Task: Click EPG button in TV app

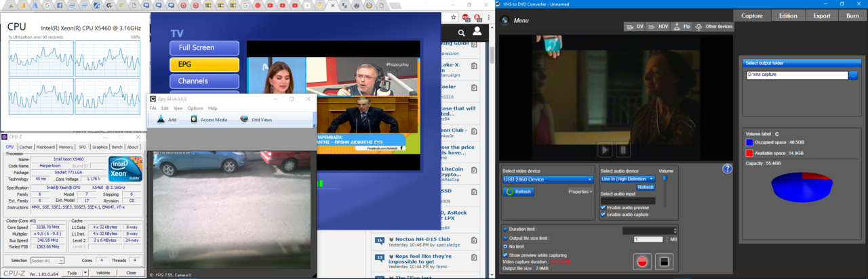Action: (x=204, y=65)
